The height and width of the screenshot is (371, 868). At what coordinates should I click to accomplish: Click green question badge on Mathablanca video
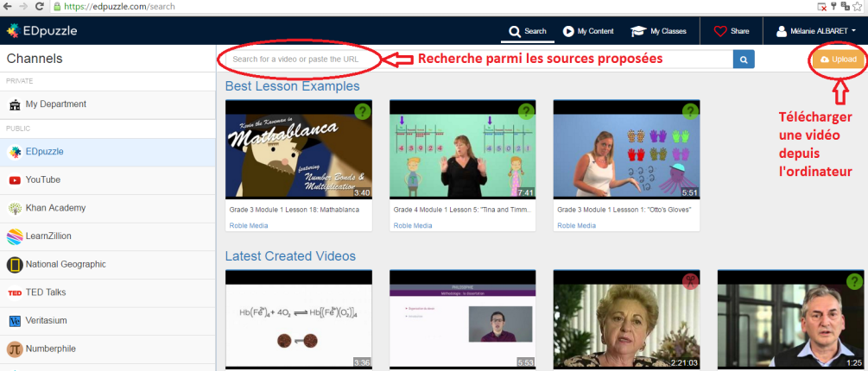point(363,110)
